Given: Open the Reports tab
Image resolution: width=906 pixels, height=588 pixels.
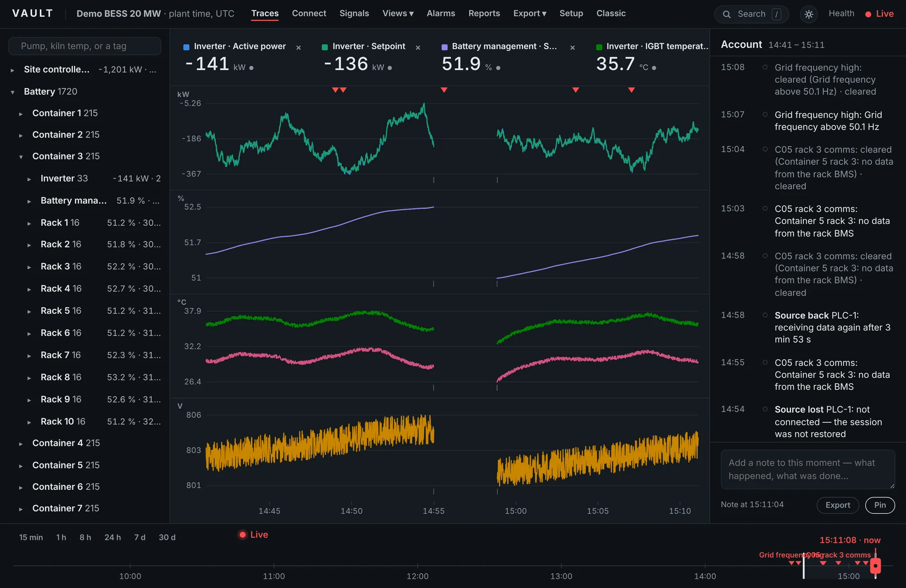Looking at the screenshot, I should click(x=484, y=14).
